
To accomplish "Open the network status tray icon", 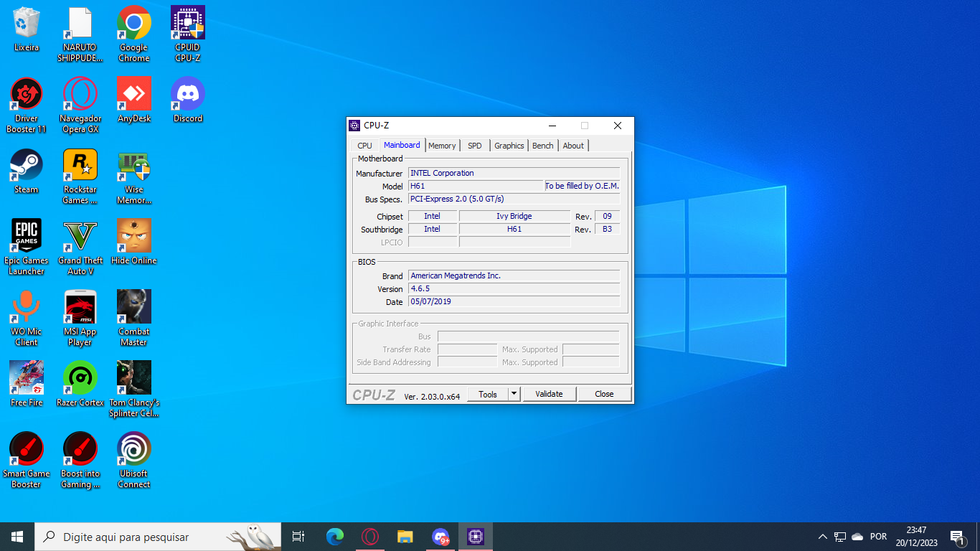I will click(x=840, y=537).
